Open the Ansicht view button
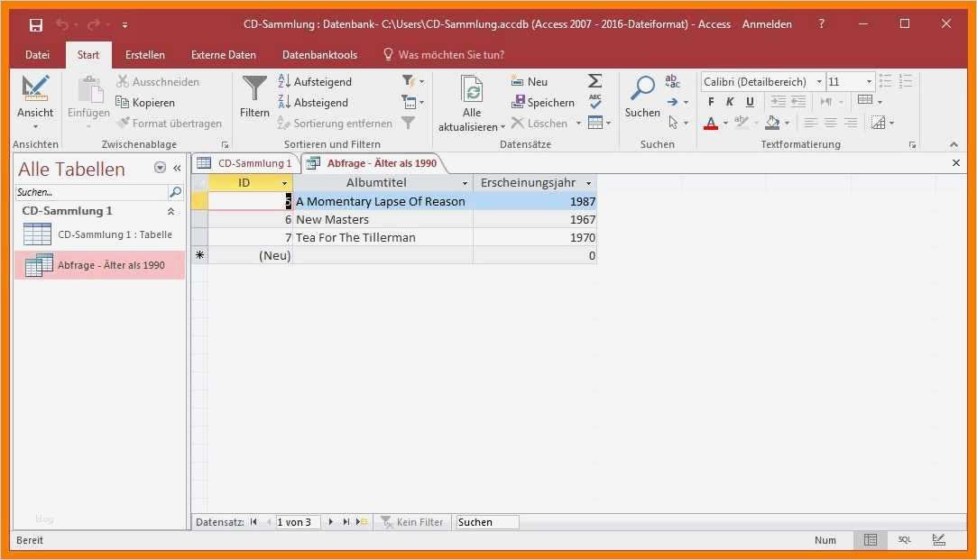977x560 pixels. coord(35,101)
